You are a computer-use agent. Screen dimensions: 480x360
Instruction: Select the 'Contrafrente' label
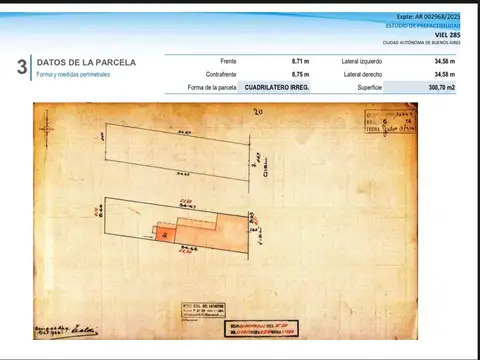click(221, 74)
